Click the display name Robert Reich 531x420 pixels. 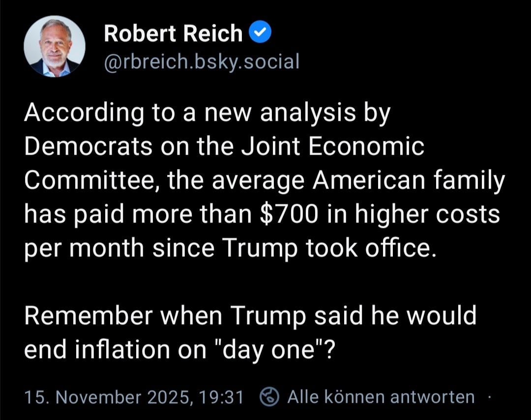pyautogui.click(x=173, y=33)
